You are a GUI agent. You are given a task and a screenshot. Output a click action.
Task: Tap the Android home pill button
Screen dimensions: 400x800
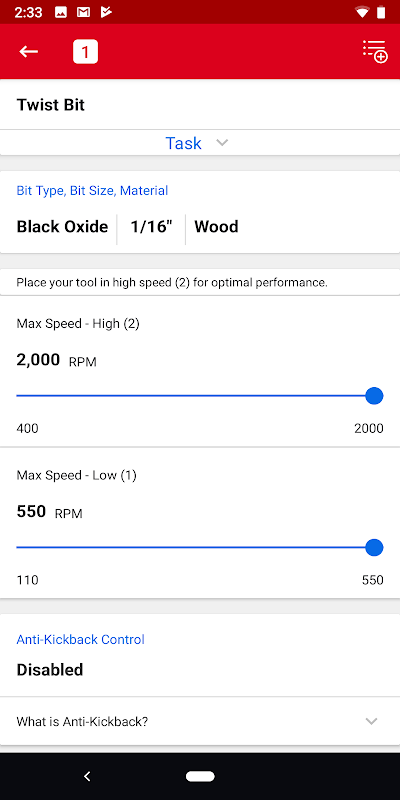(x=200, y=776)
